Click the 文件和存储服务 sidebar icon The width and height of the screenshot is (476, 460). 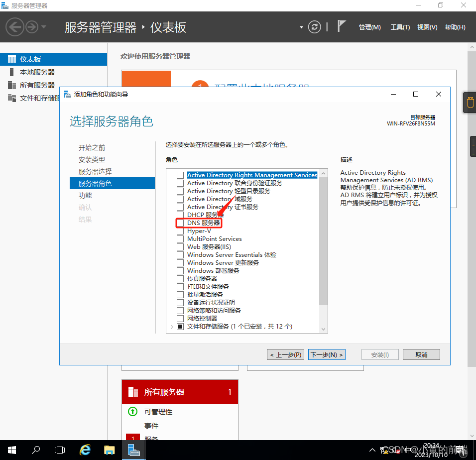(12, 98)
